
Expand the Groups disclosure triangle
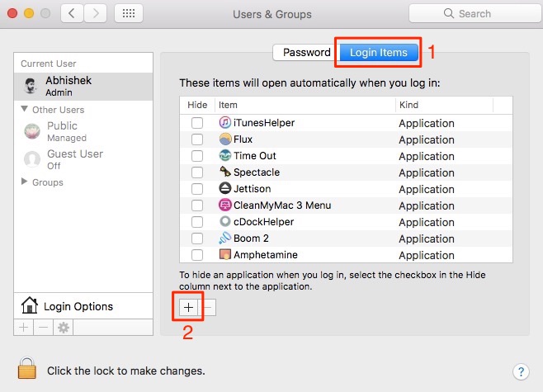(24, 182)
